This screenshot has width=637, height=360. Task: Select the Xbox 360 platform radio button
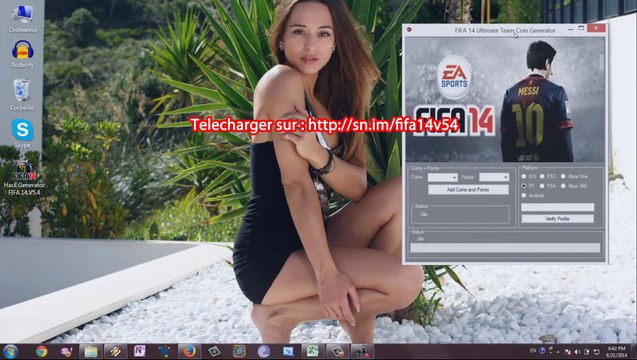pyautogui.click(x=563, y=186)
